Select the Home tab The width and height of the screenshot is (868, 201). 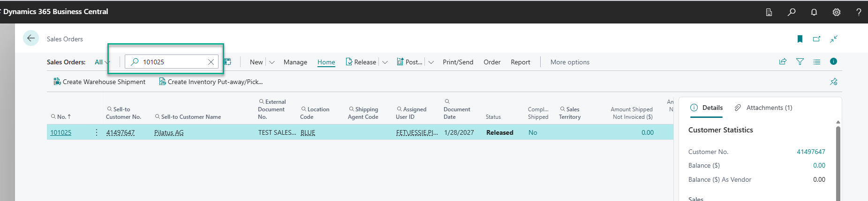[326, 62]
